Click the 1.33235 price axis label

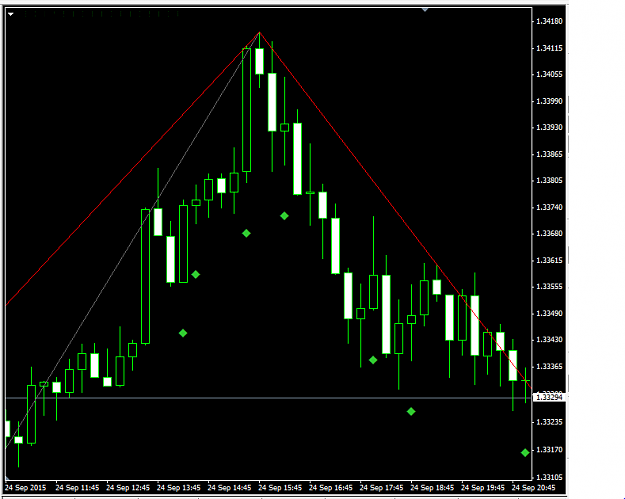[550, 422]
